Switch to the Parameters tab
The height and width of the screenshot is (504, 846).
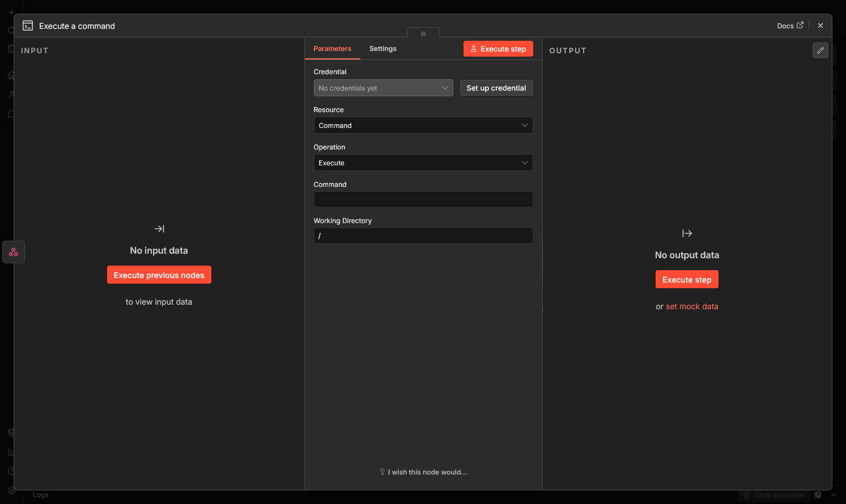coord(332,49)
